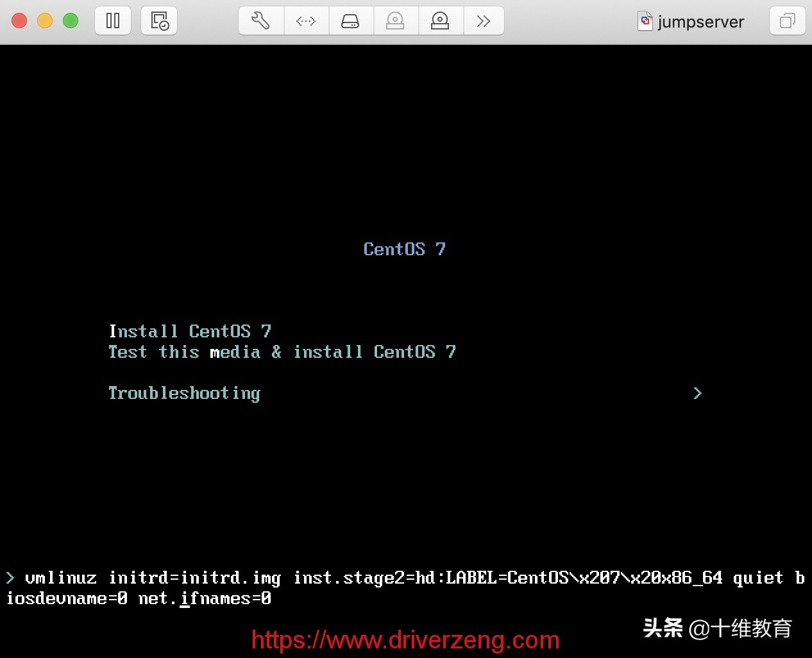
Task: Click the dimmed CD/DVD drive icon
Action: 396,21
